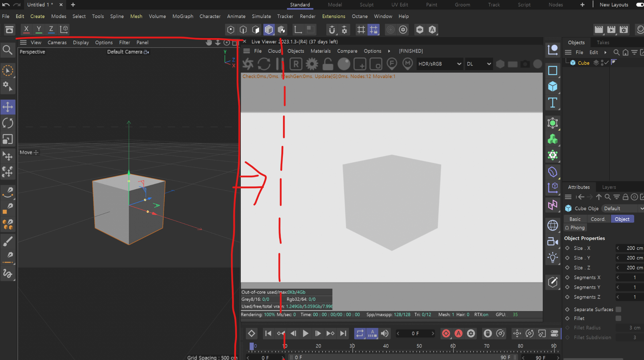Screen dimensions: 644x360
Task: Activate the Move tool
Action: 8,107
